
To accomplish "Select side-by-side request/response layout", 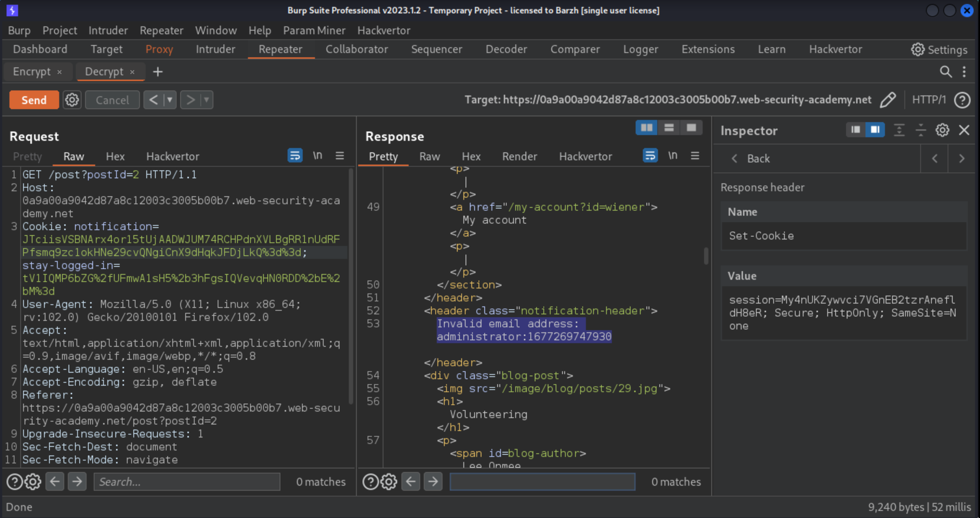I will click(647, 128).
